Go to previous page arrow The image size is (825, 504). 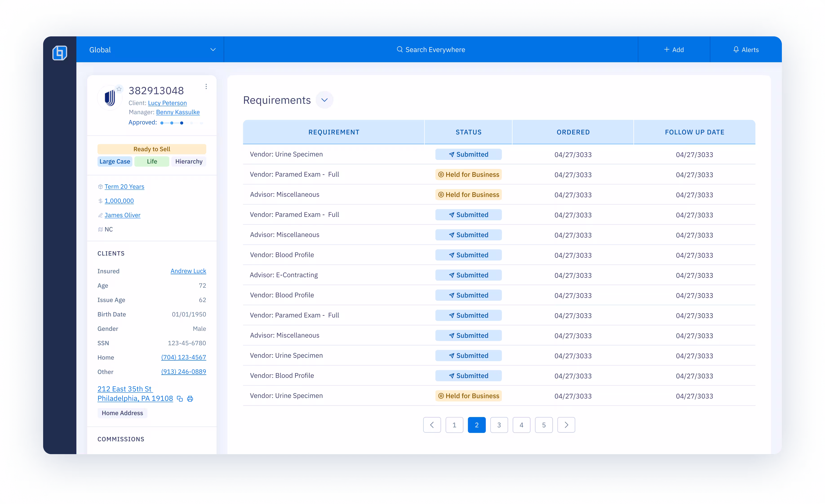[432, 425]
